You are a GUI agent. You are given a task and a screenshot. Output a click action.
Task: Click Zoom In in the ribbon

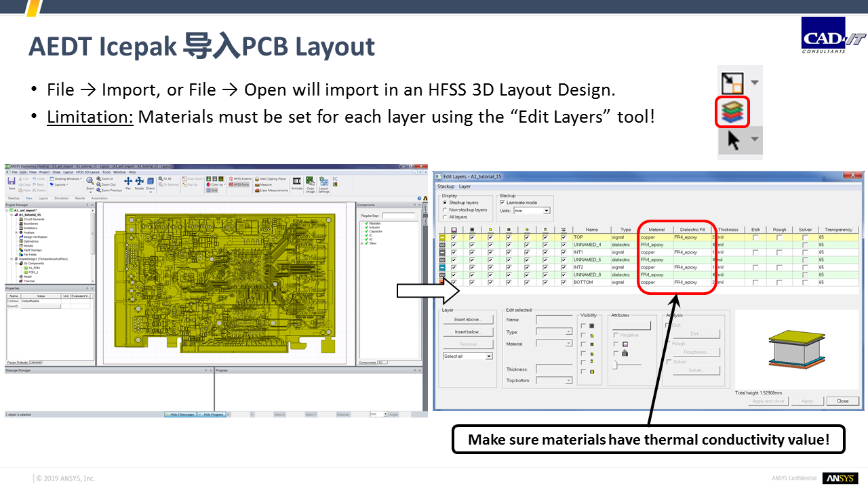(x=104, y=179)
